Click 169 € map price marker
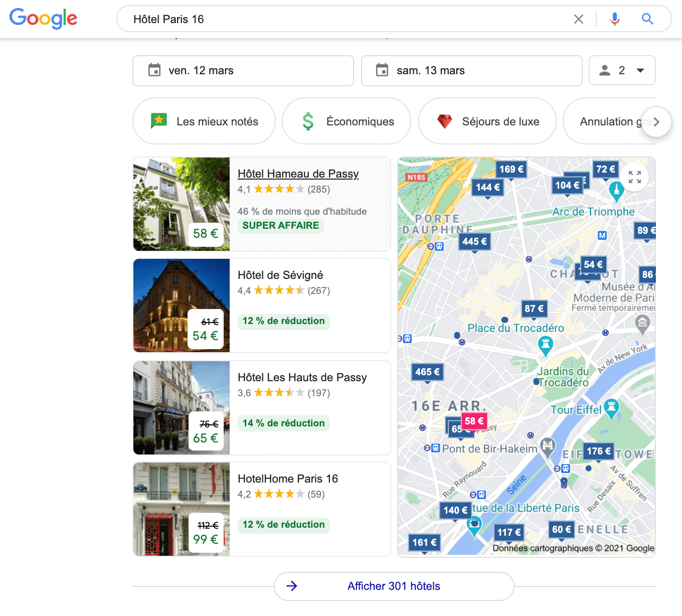Image resolution: width=682 pixels, height=616 pixels. [x=511, y=170]
